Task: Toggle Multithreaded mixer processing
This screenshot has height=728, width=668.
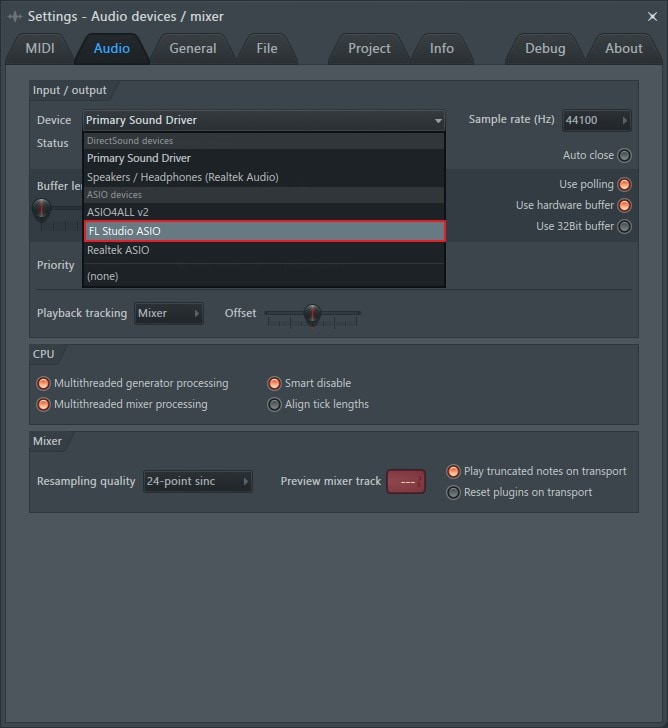Action: point(44,404)
